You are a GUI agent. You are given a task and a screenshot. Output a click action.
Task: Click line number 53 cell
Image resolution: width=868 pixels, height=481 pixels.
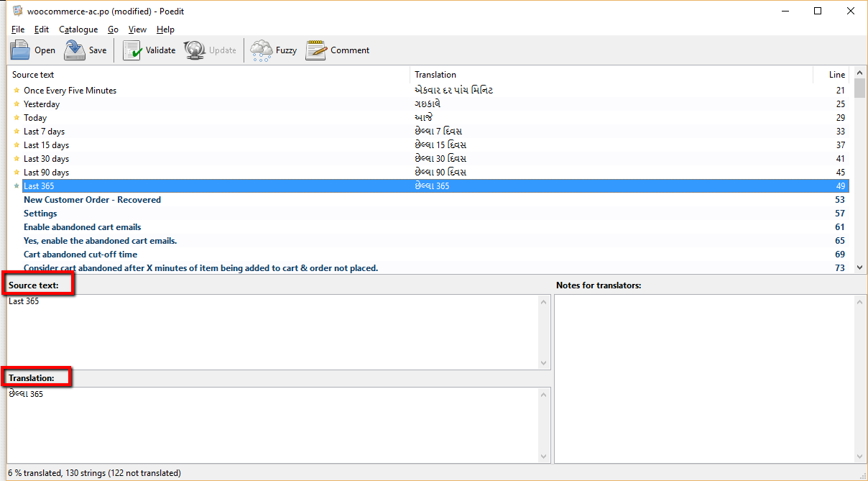(x=840, y=200)
